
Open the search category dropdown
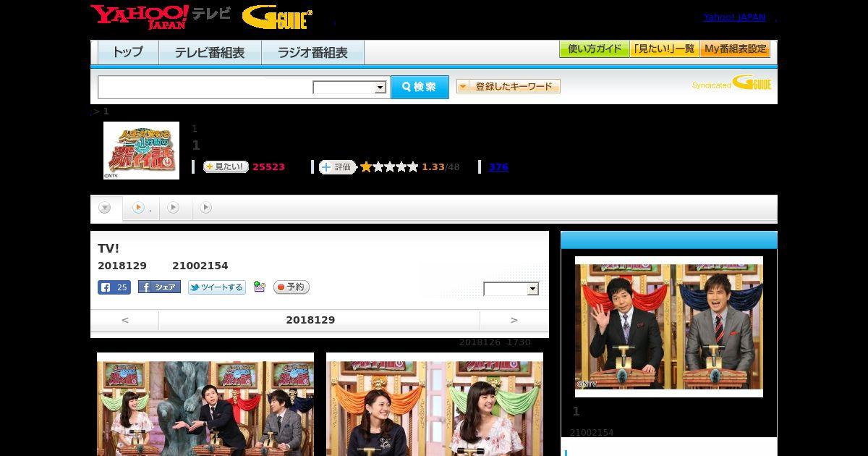click(x=349, y=88)
